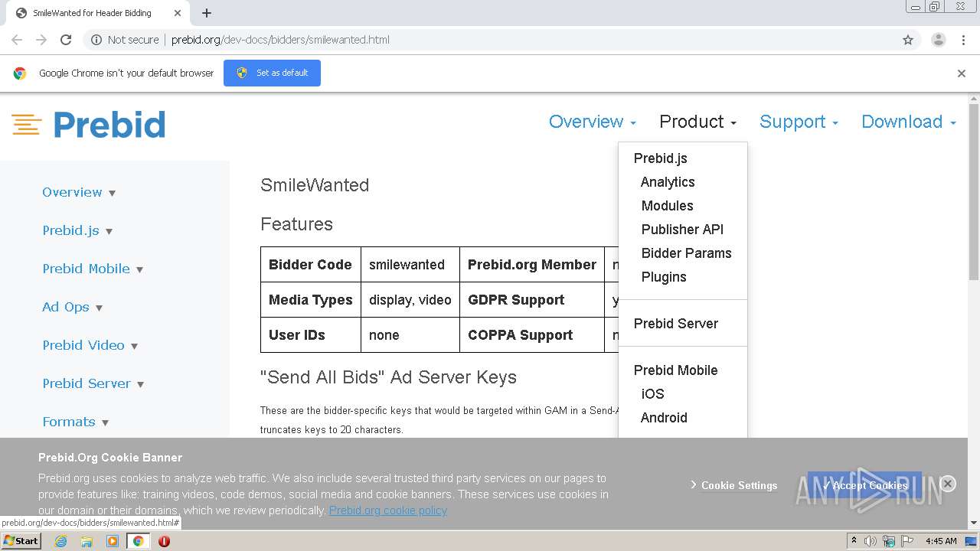Expand the Overview top menu
The height and width of the screenshot is (551, 980).
[x=593, y=122]
